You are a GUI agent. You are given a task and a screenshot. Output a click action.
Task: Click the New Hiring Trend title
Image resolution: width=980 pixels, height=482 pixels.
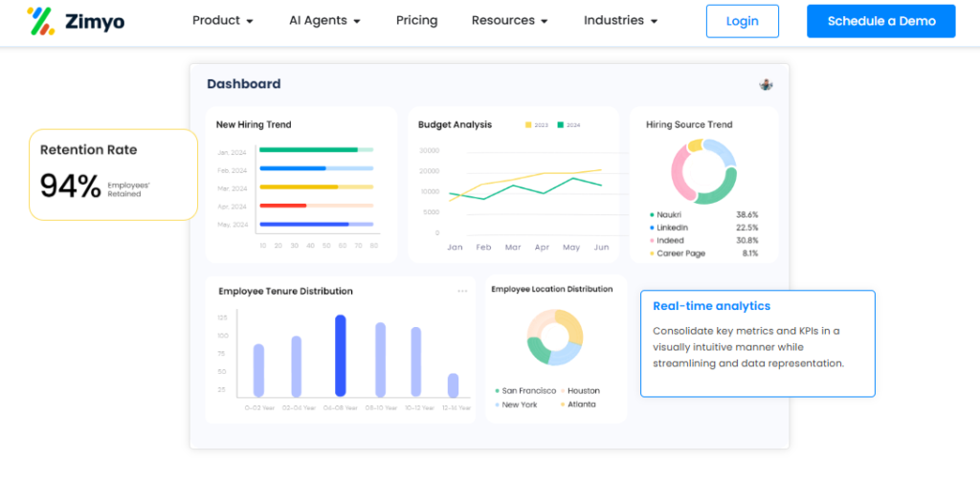point(254,124)
